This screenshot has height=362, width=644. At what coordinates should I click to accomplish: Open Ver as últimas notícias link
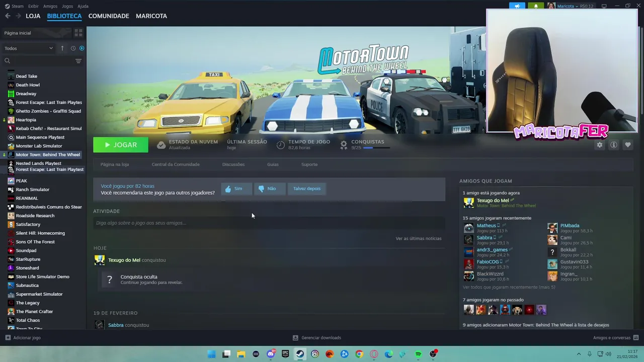tap(419, 238)
